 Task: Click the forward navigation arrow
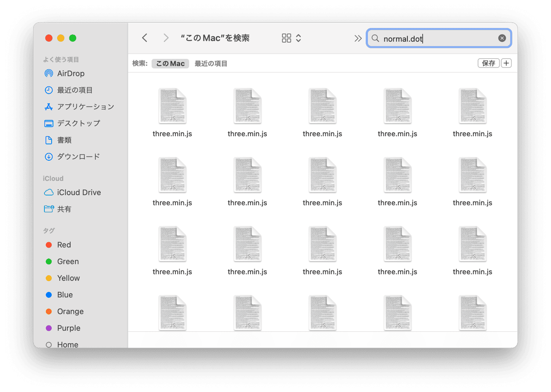coord(166,38)
